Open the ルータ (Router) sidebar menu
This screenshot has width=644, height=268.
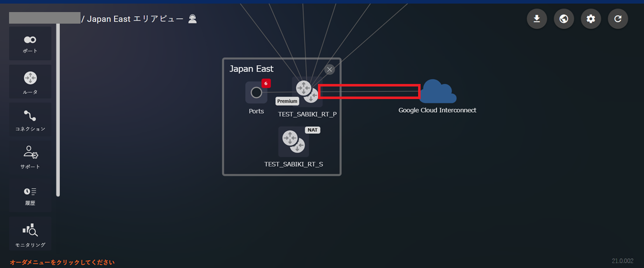[30, 82]
